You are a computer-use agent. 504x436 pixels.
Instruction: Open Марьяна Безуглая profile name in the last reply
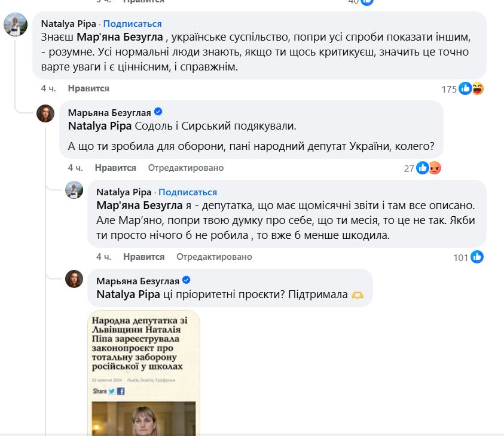click(x=137, y=281)
